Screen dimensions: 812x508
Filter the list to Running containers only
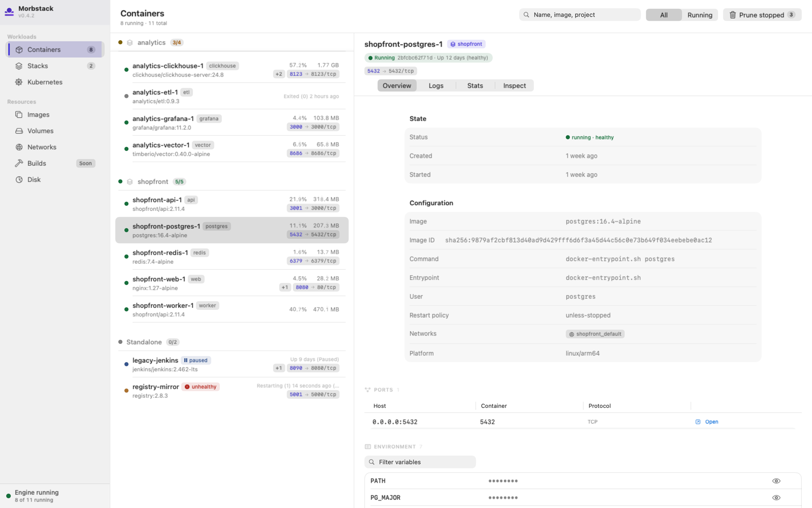click(x=700, y=15)
